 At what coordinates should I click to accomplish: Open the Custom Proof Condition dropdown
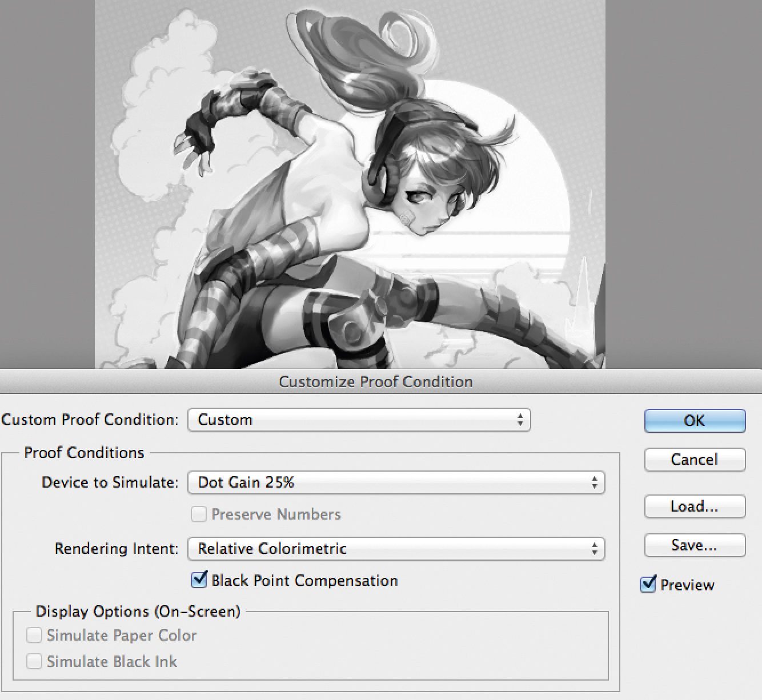tap(359, 420)
